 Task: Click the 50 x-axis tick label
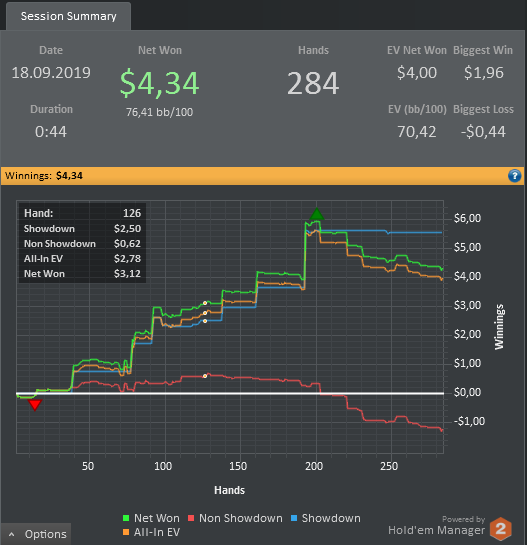(88, 466)
